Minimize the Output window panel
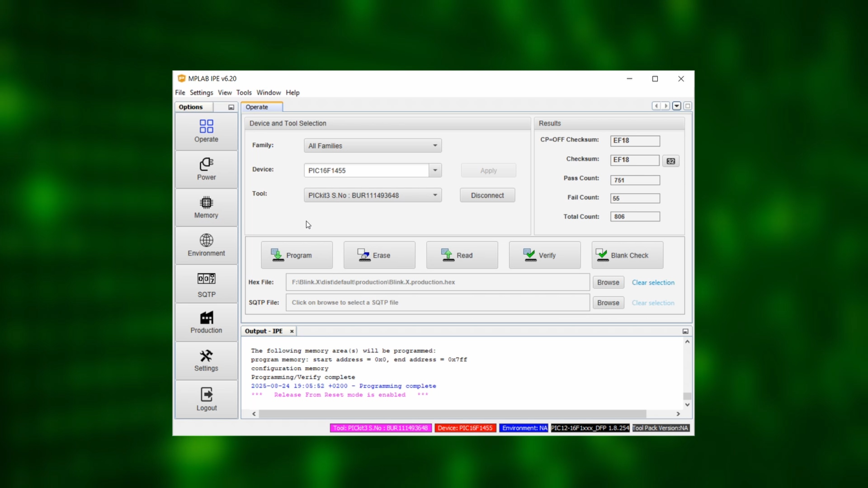This screenshot has height=488, width=868. [685, 331]
